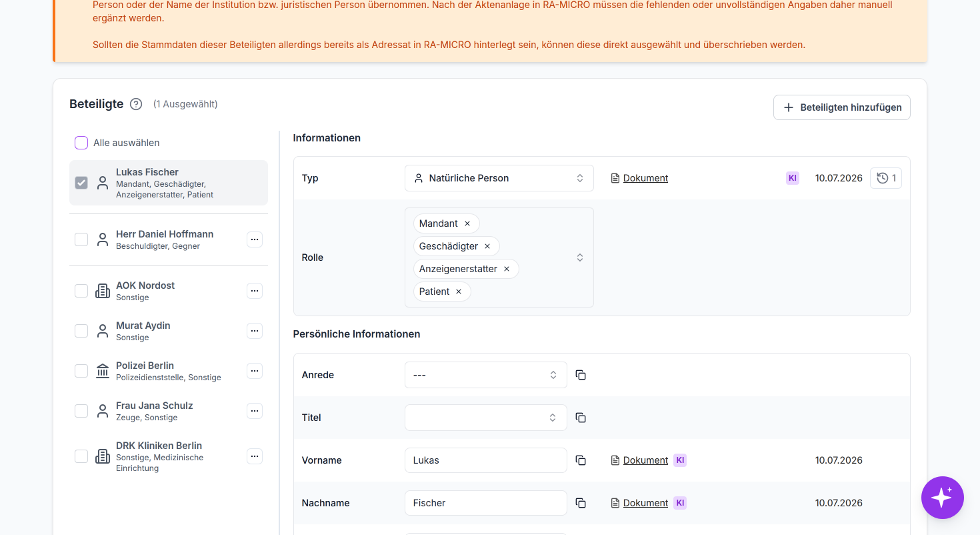The image size is (980, 535).
Task: Click the date 10.07.2026 in Typ row
Action: point(839,178)
